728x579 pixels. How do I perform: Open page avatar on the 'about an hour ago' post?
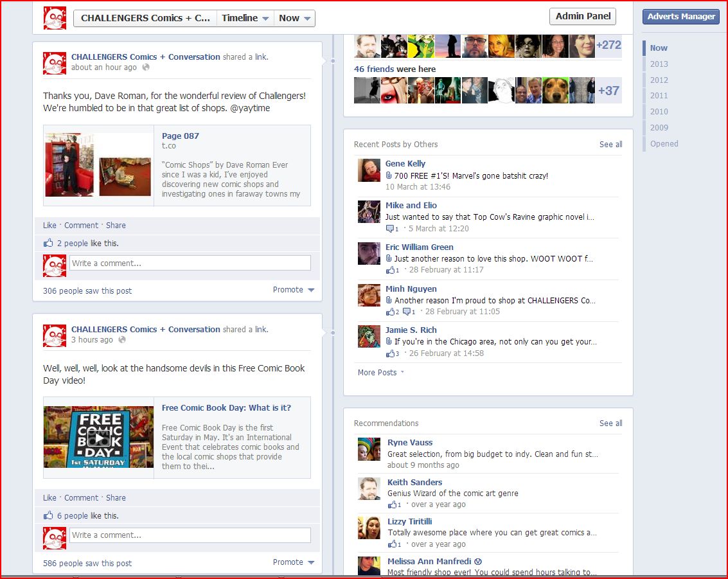tap(55, 63)
